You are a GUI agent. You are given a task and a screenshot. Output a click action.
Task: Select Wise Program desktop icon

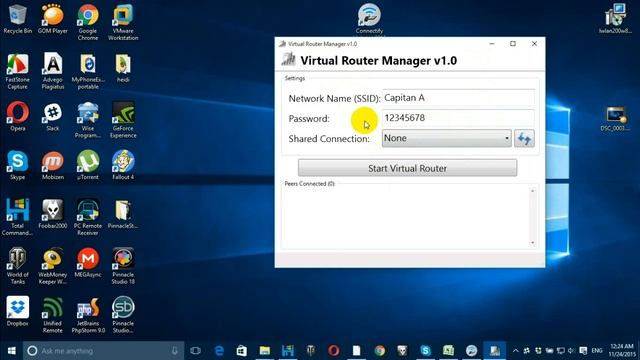coord(88,120)
